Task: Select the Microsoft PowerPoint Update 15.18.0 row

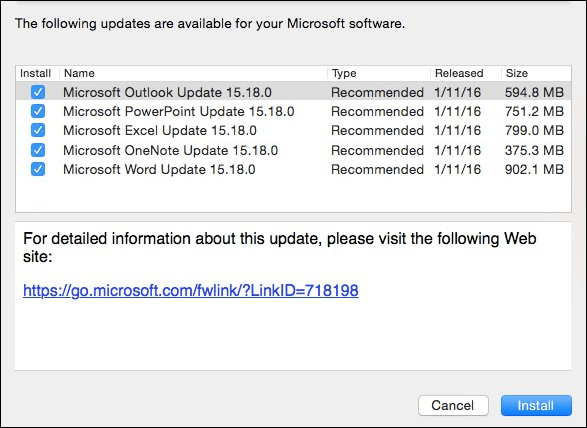Action: coord(294,111)
